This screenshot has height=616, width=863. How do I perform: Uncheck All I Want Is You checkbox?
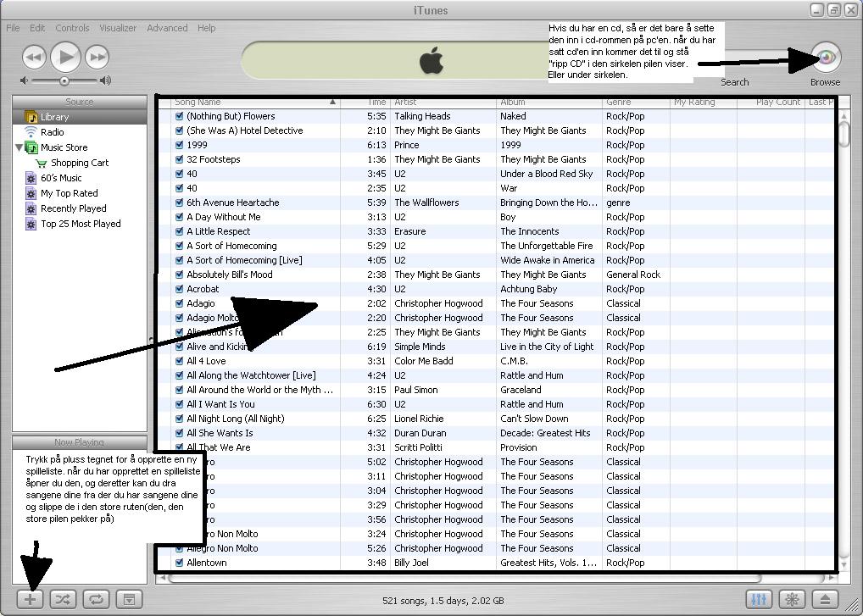tap(179, 404)
